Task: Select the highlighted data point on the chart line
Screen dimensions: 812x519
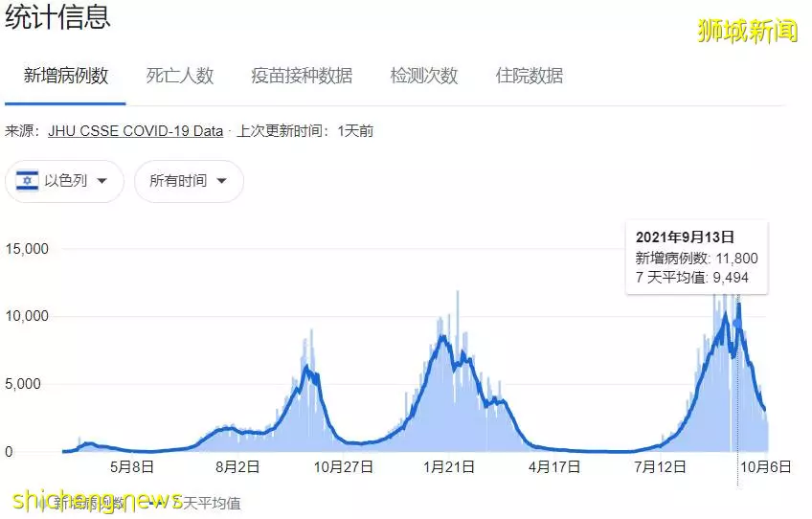Action: click(x=737, y=324)
